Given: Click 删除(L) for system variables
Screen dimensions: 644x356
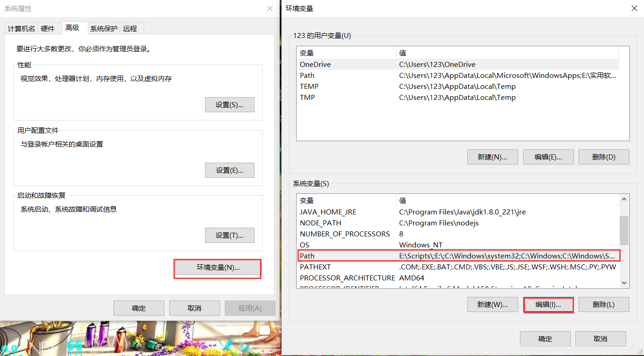Looking at the screenshot, I should pyautogui.click(x=604, y=305).
